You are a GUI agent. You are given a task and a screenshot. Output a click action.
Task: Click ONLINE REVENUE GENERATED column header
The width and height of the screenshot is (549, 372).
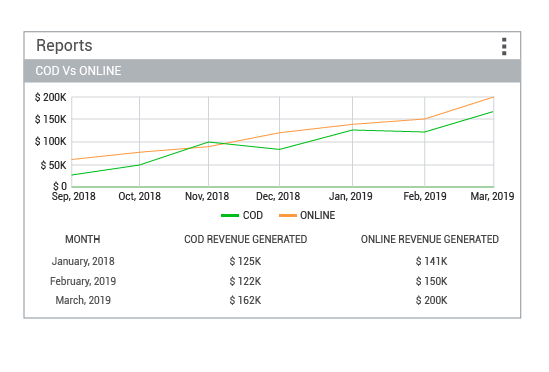coord(430,239)
